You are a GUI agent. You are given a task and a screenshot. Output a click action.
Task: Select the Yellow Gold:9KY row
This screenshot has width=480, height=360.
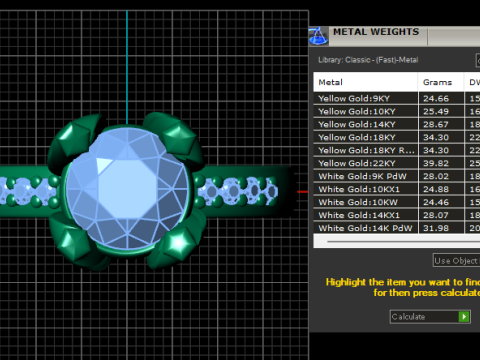pos(397,99)
